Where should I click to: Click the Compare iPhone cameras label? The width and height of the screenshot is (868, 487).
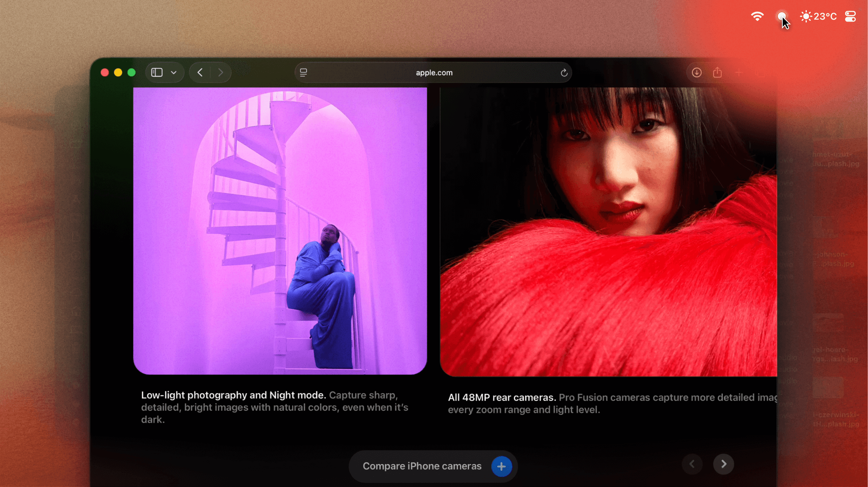(422, 466)
